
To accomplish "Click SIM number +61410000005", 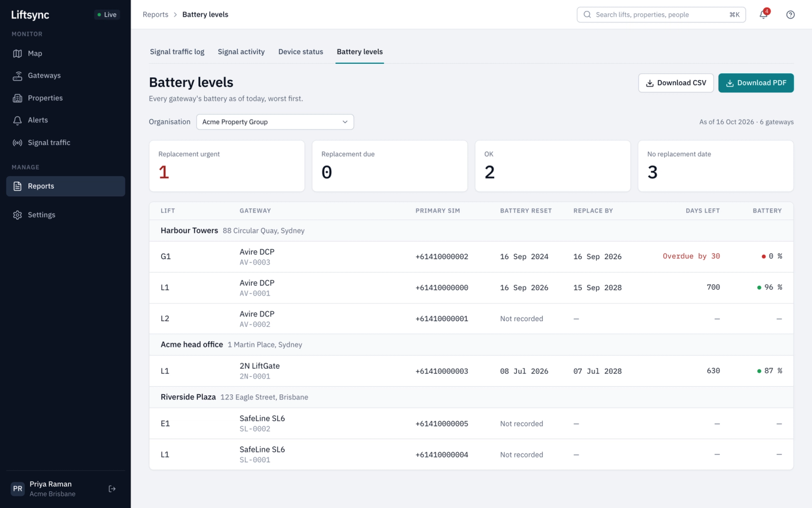I will click(x=441, y=424).
